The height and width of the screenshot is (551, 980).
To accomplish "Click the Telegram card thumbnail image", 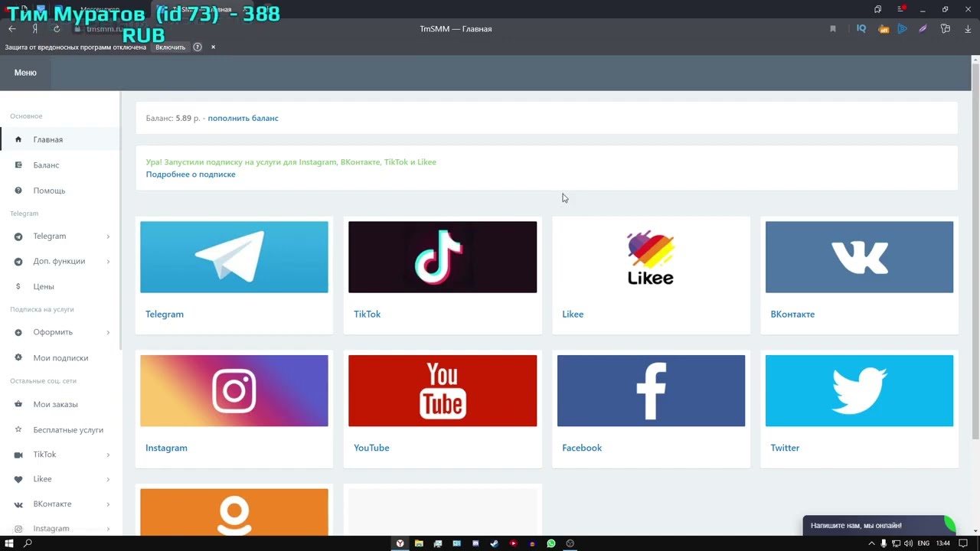I will pos(234,257).
